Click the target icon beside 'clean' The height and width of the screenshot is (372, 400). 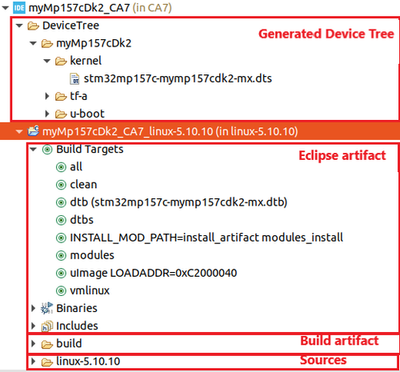[x=61, y=185]
